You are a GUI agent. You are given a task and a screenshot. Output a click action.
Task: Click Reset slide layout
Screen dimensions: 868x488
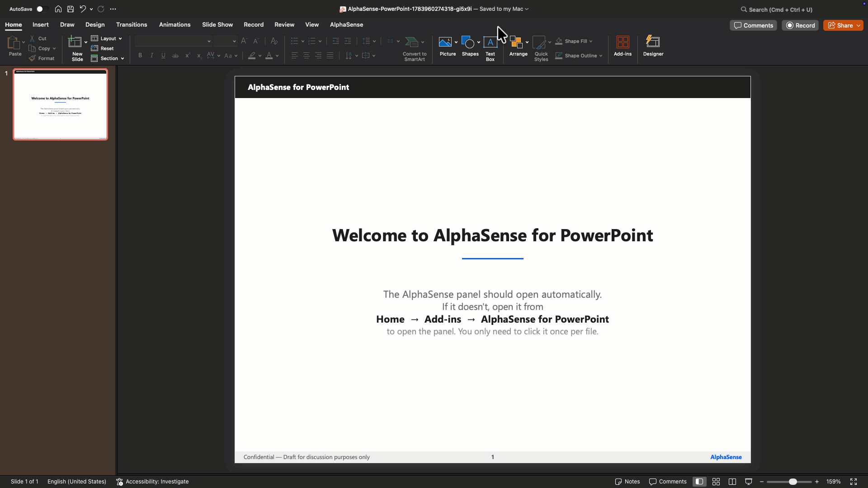click(102, 48)
